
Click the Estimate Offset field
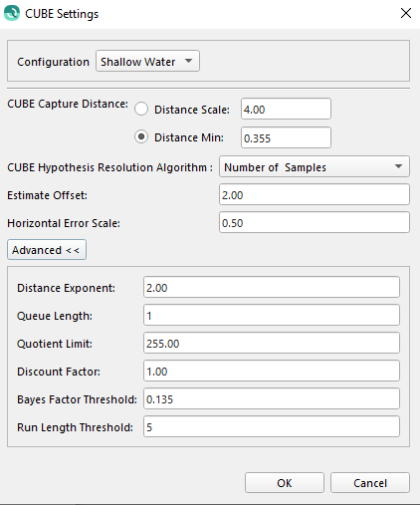pyautogui.click(x=315, y=194)
